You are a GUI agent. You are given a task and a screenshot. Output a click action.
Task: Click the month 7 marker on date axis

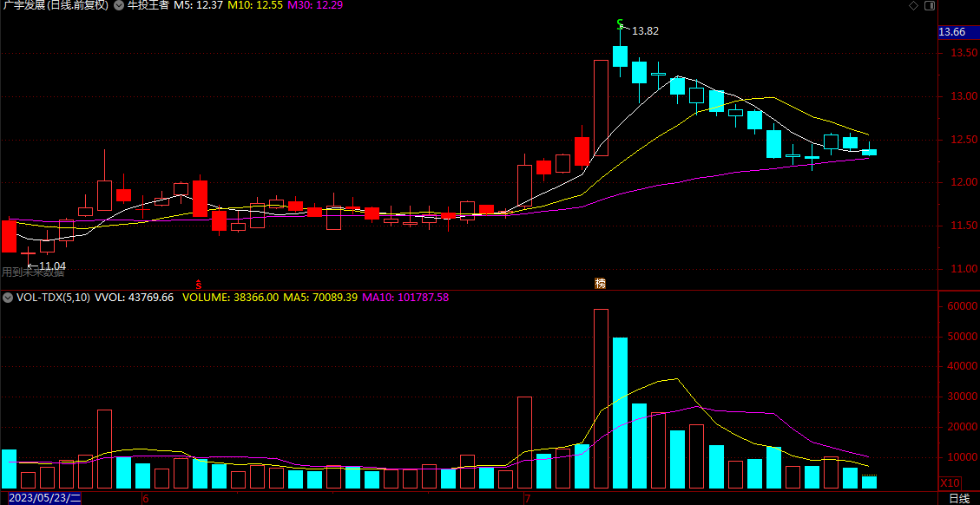(x=527, y=499)
